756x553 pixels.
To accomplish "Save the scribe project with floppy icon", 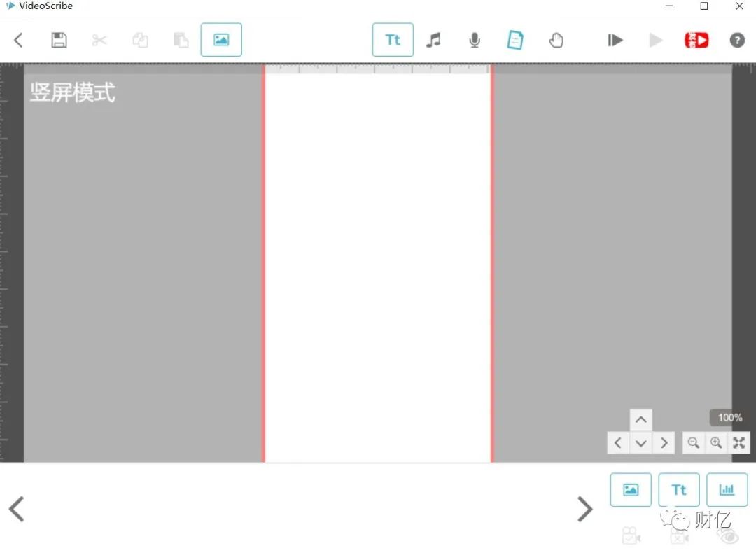I will [x=59, y=40].
